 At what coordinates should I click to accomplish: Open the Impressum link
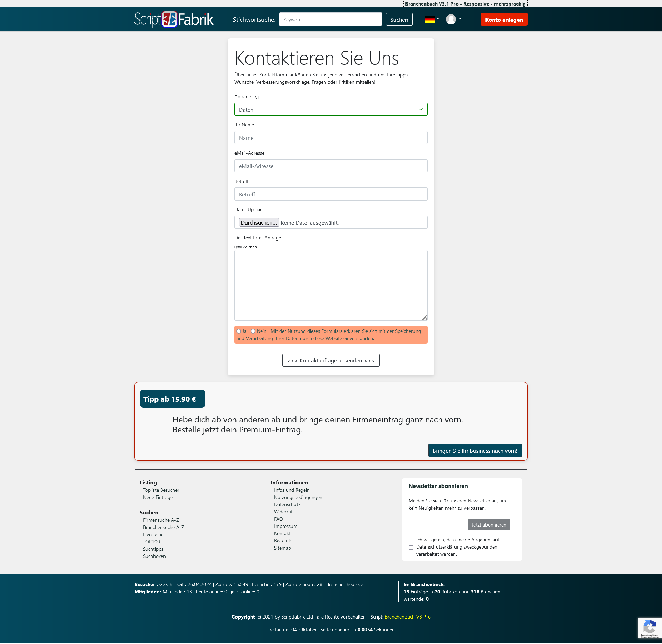[x=285, y=527]
